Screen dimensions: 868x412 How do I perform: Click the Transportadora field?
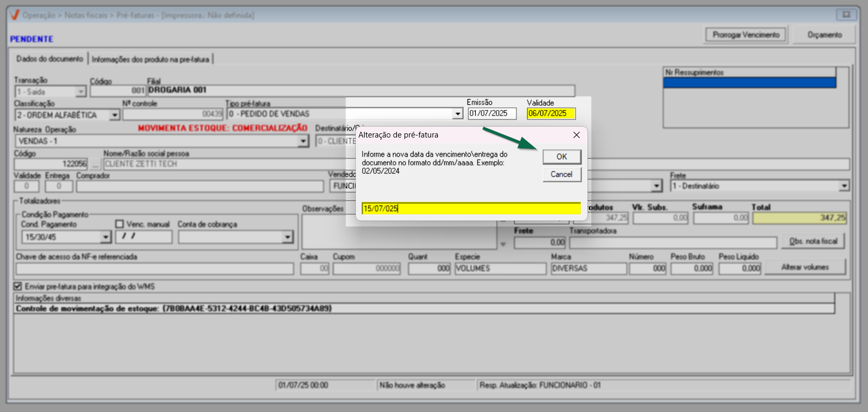pos(673,242)
